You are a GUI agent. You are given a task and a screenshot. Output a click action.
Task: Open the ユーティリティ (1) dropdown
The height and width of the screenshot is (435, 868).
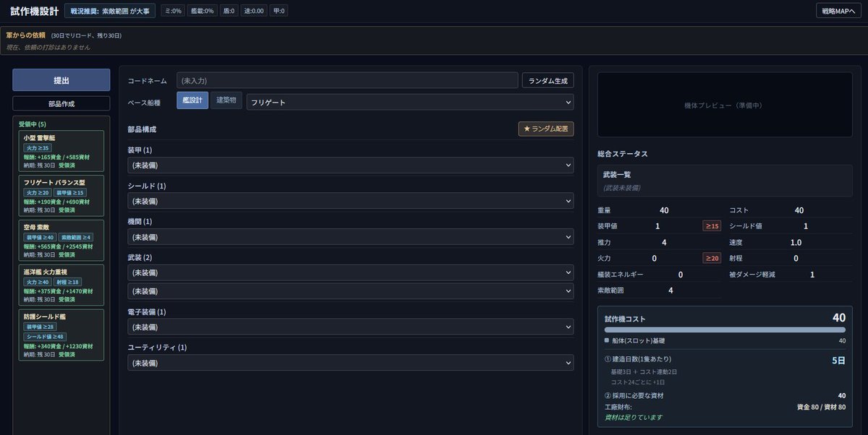click(351, 362)
